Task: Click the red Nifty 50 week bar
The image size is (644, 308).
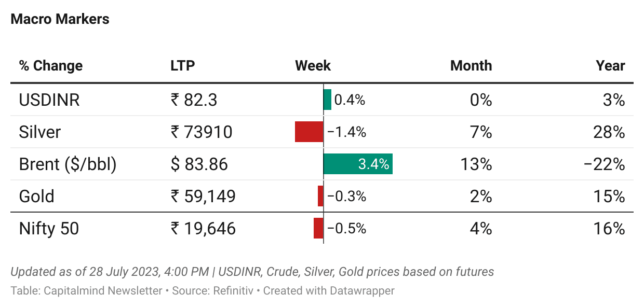Action: [318, 228]
